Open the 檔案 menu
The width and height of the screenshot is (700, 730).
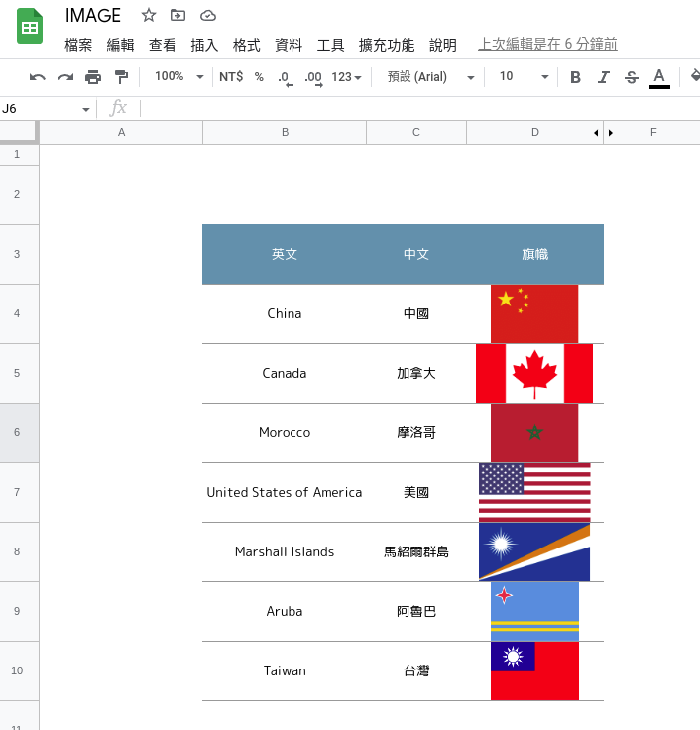pos(78,46)
